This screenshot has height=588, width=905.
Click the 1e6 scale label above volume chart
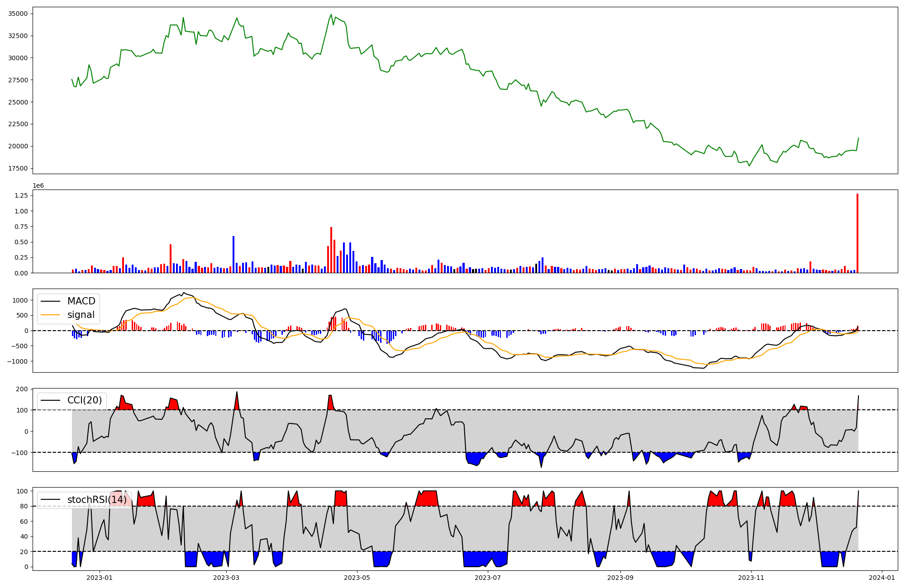pyautogui.click(x=38, y=186)
